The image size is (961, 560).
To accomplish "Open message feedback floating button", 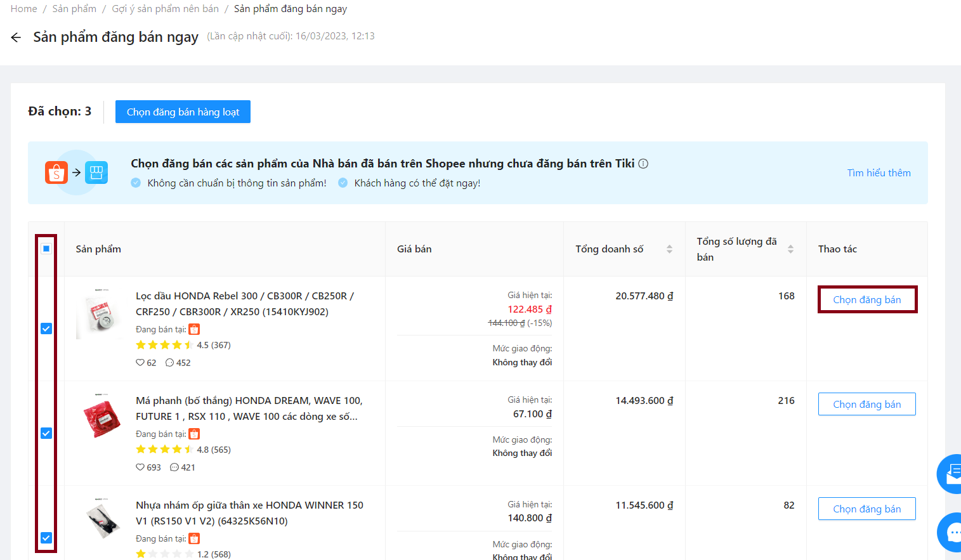I will (951, 474).
